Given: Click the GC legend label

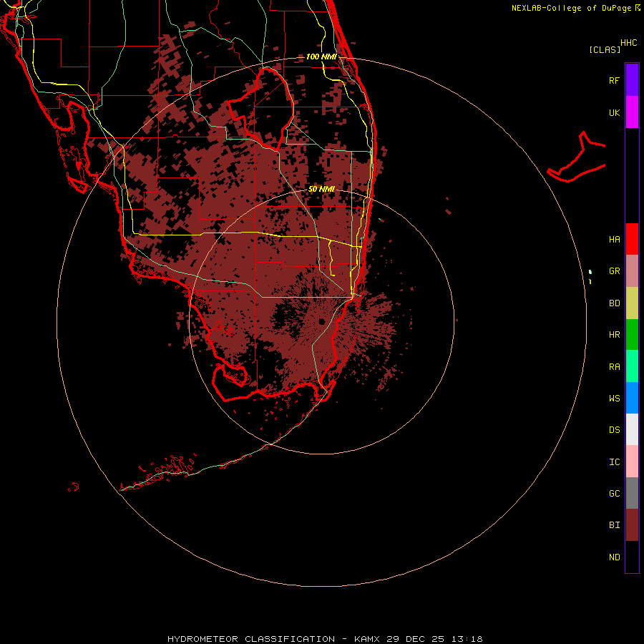Looking at the screenshot, I should pos(614,494).
